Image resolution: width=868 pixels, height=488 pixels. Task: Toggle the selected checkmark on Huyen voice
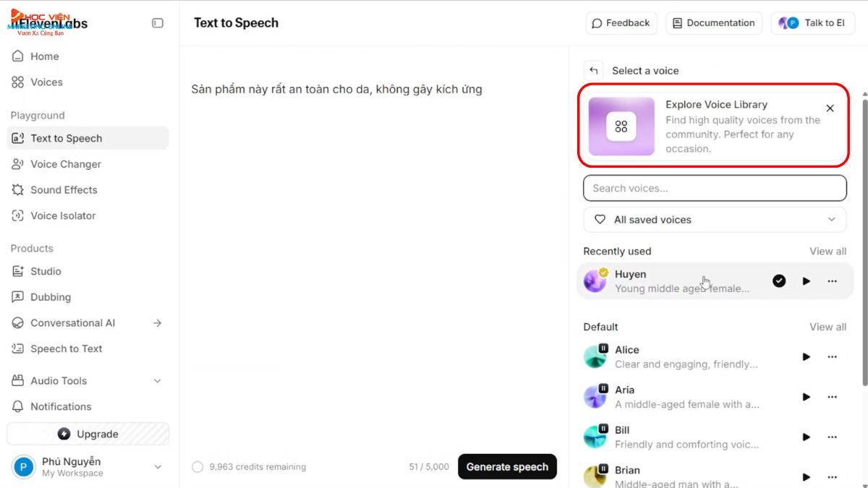pos(779,281)
